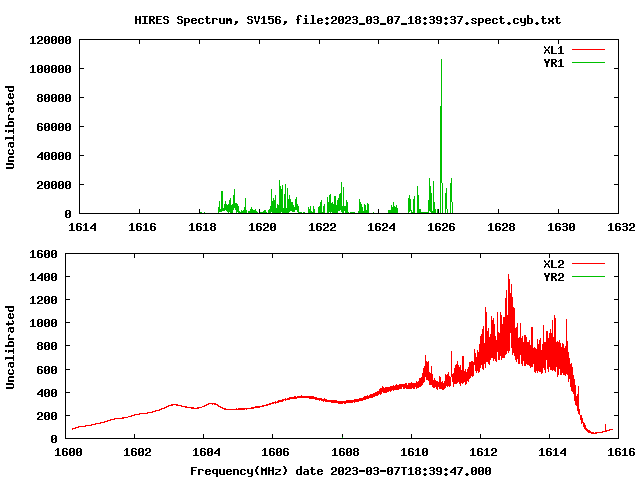Screen dimensions: 640x480
Task: Click the 1626 x-axis label
Action: coord(441,227)
